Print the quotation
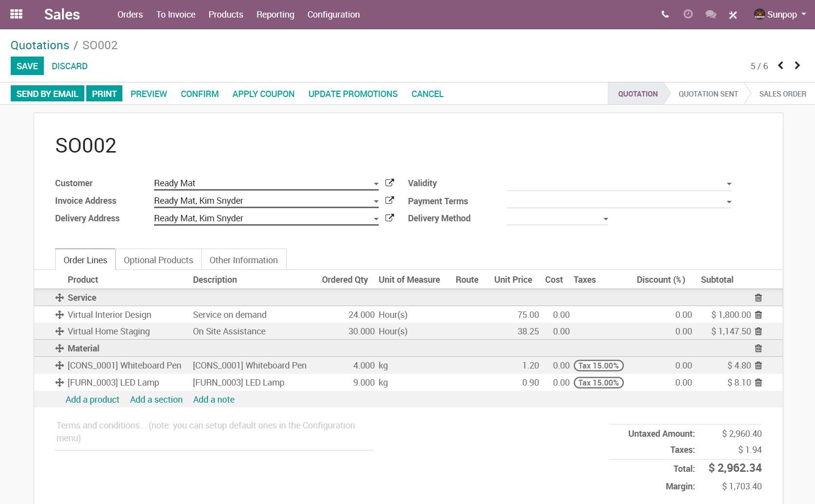This screenshot has width=815, height=504. tap(104, 94)
